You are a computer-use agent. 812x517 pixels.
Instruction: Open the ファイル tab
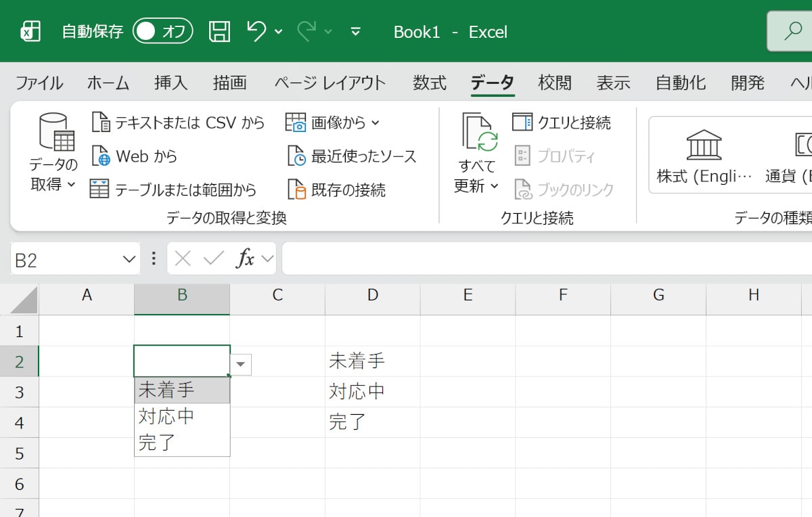coord(39,83)
